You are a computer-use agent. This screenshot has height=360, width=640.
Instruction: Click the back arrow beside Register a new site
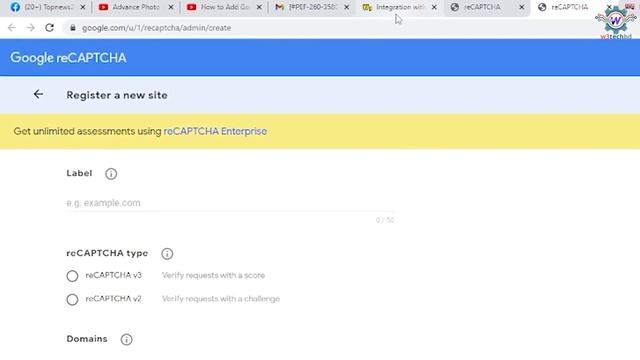38,94
